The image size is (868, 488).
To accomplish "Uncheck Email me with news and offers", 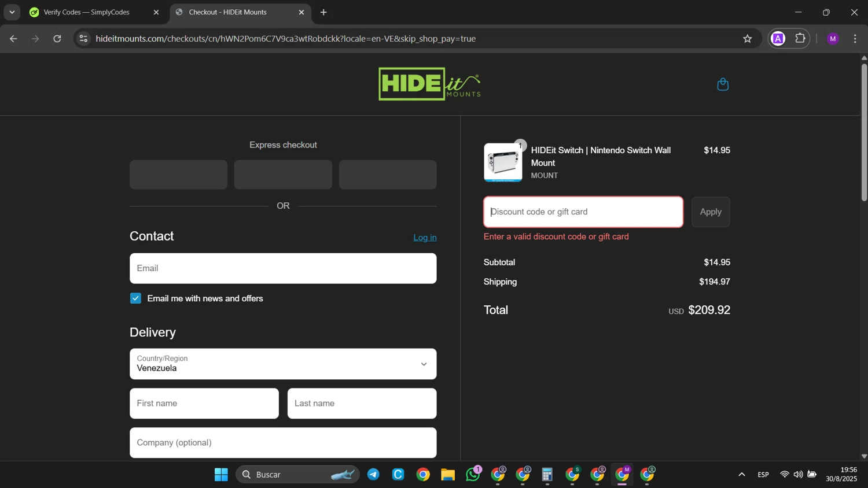I will point(135,298).
